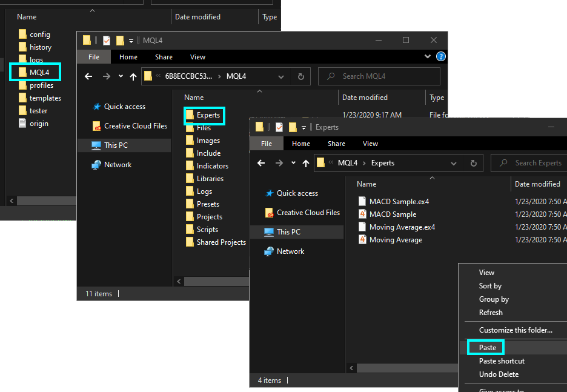Open the Share tab in Experts window
The image size is (567, 392).
click(336, 144)
